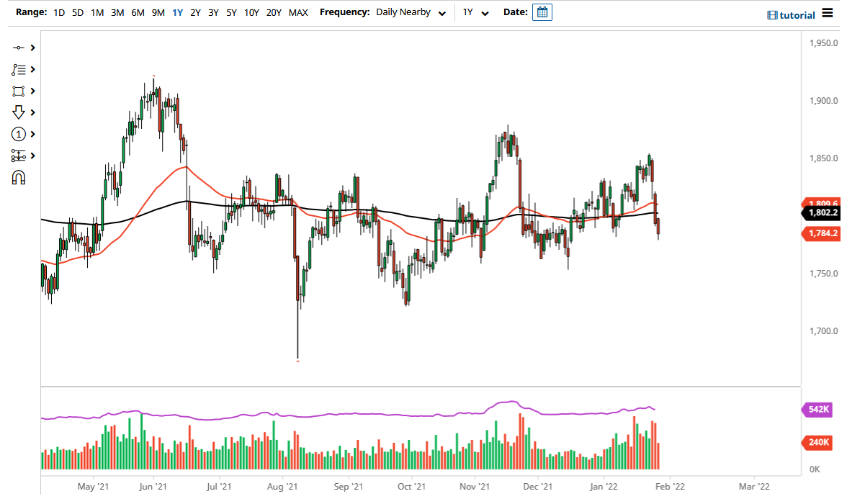Image resolution: width=847 pixels, height=504 pixels.
Task: Click the Oct '21 axis label
Action: [x=411, y=486]
